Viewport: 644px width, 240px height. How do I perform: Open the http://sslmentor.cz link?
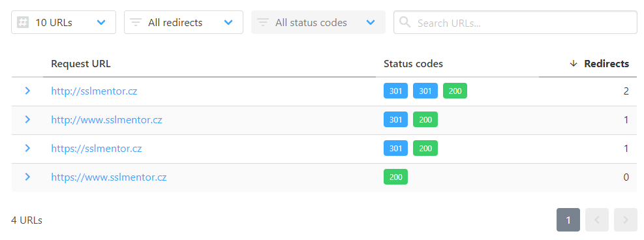point(94,91)
